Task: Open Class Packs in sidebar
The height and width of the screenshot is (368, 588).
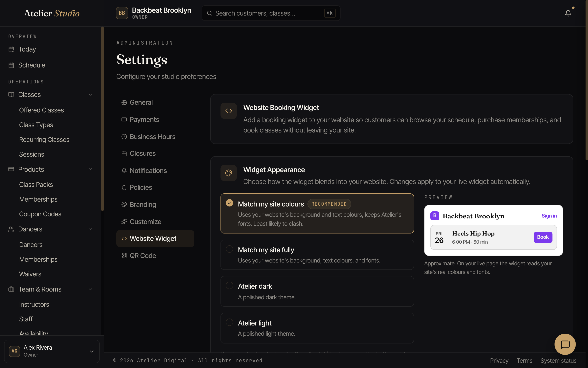Action: 36,185
